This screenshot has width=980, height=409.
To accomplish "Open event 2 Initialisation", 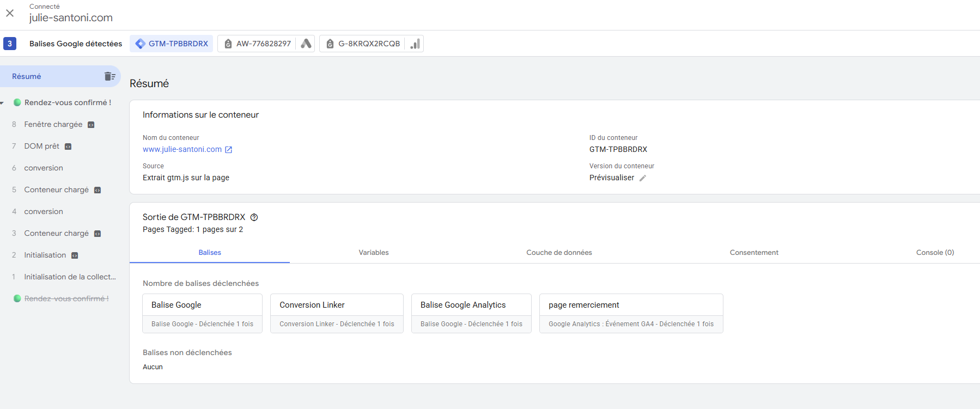I will tap(45, 255).
